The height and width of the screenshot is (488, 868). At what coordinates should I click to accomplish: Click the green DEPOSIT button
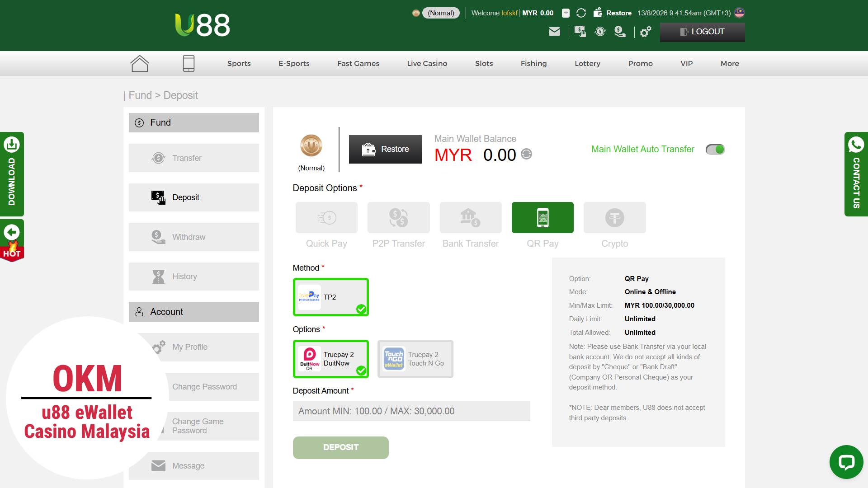[340, 447]
